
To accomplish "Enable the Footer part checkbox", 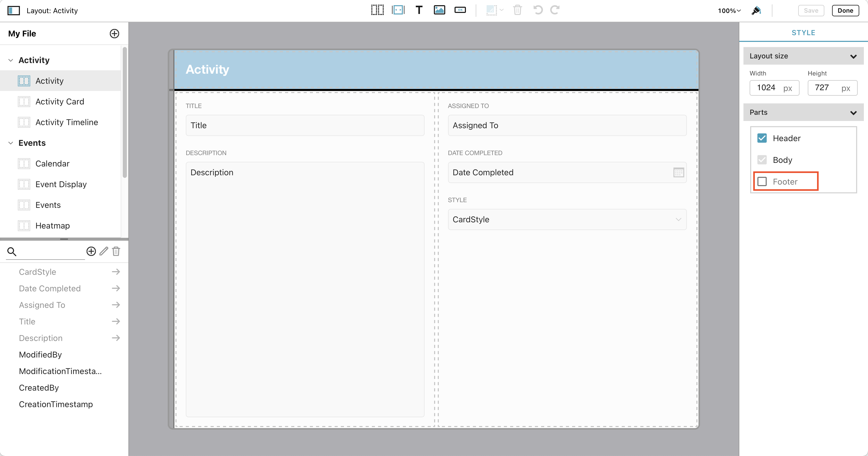I will (762, 182).
